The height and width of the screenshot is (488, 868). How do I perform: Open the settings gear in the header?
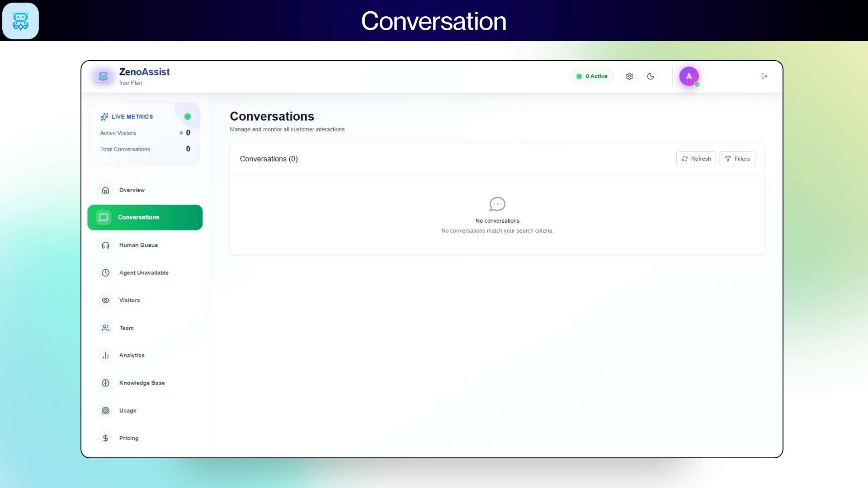[x=629, y=76]
